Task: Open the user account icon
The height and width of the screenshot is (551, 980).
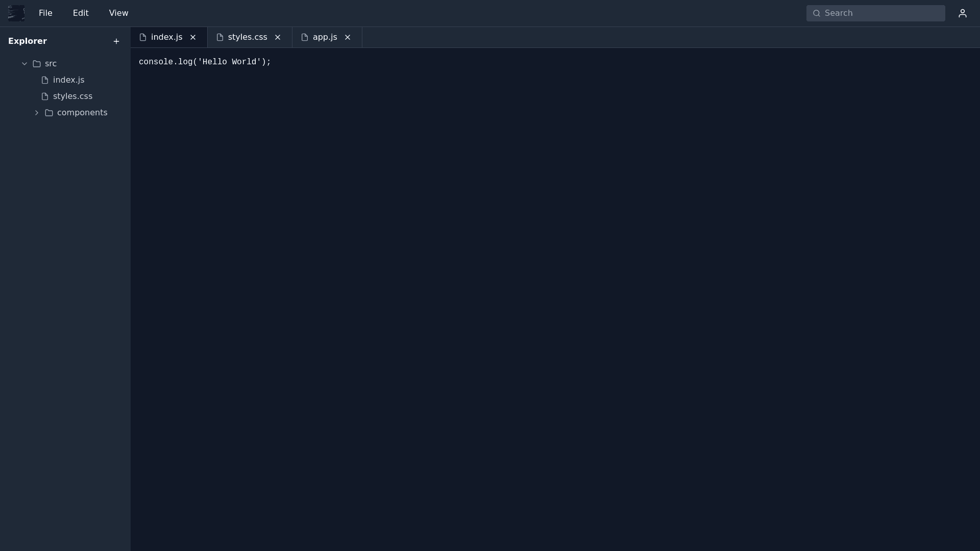Action: coord(962,13)
